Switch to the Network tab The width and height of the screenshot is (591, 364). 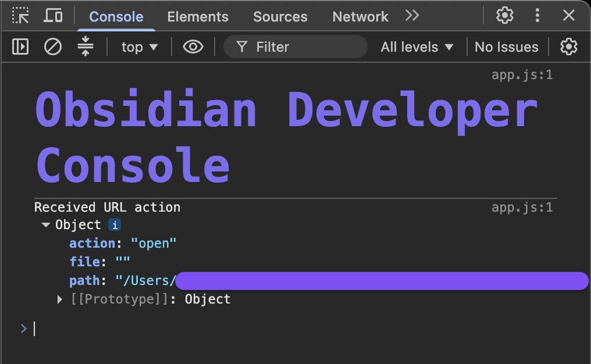[x=360, y=17]
